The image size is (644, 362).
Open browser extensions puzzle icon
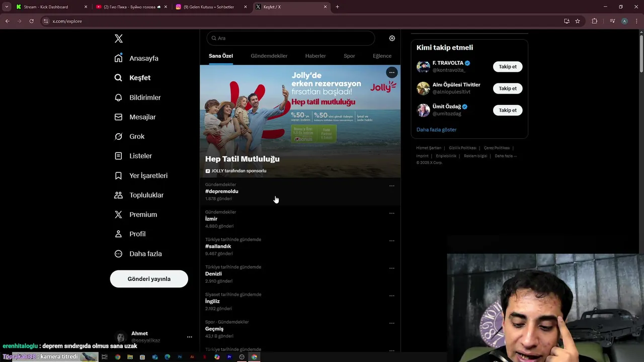point(594,21)
